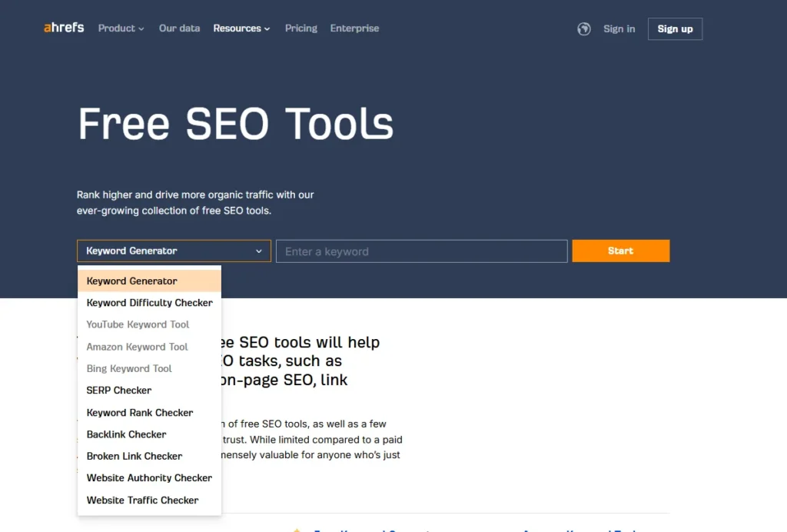The image size is (787, 532).
Task: Select Amazon Keyword Tool option
Action: pyautogui.click(x=149, y=347)
